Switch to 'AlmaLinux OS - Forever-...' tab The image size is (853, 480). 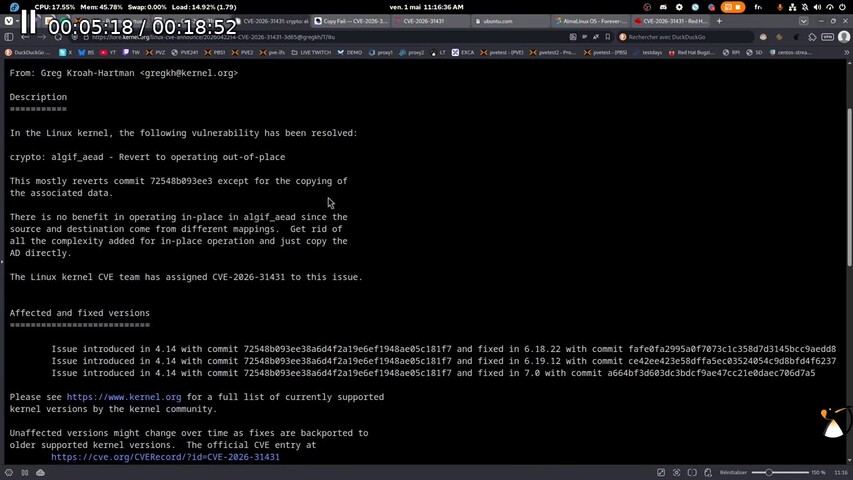(x=590, y=21)
